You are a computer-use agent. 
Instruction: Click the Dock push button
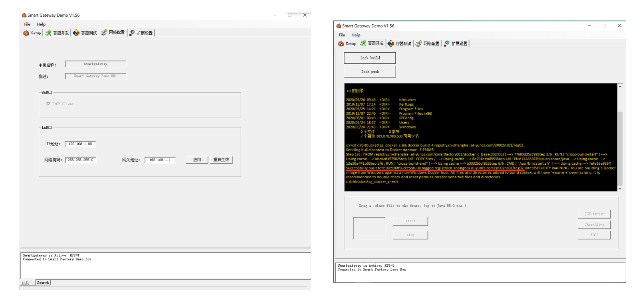pos(370,72)
